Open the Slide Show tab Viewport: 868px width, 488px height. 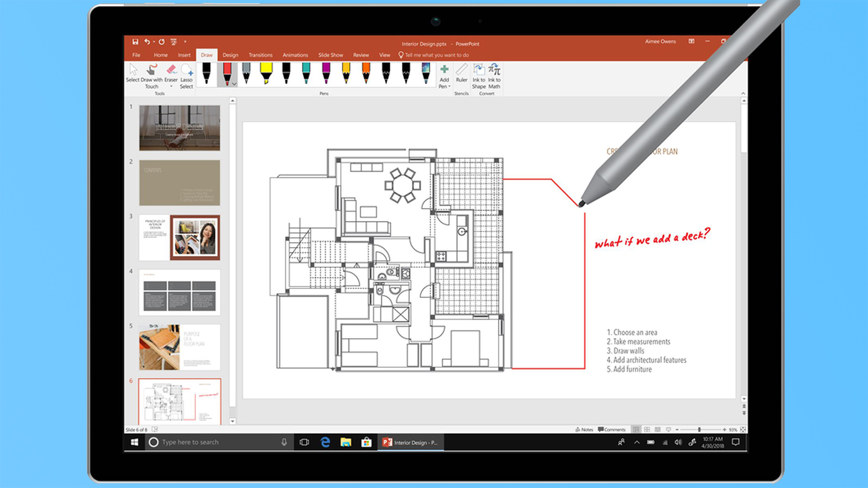[330, 55]
